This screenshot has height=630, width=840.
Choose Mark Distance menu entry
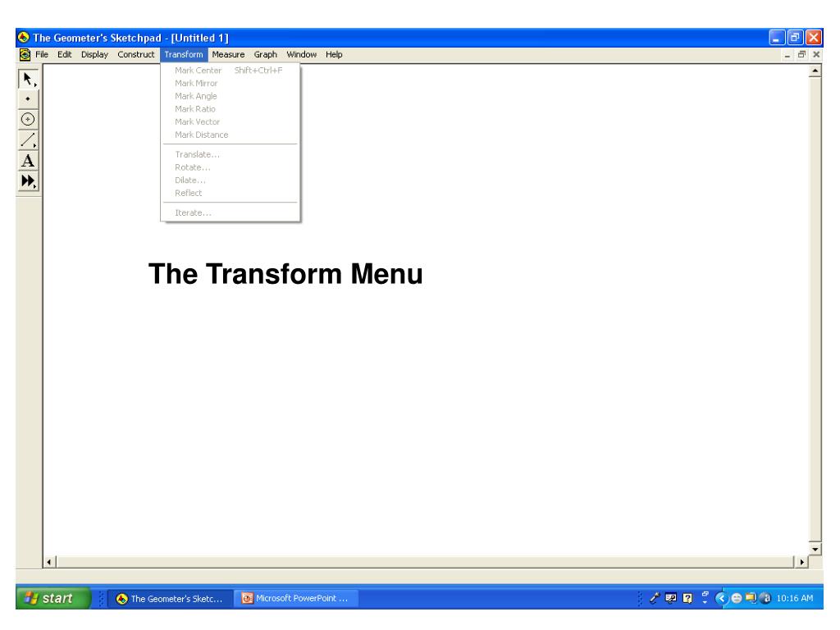pyautogui.click(x=231, y=135)
